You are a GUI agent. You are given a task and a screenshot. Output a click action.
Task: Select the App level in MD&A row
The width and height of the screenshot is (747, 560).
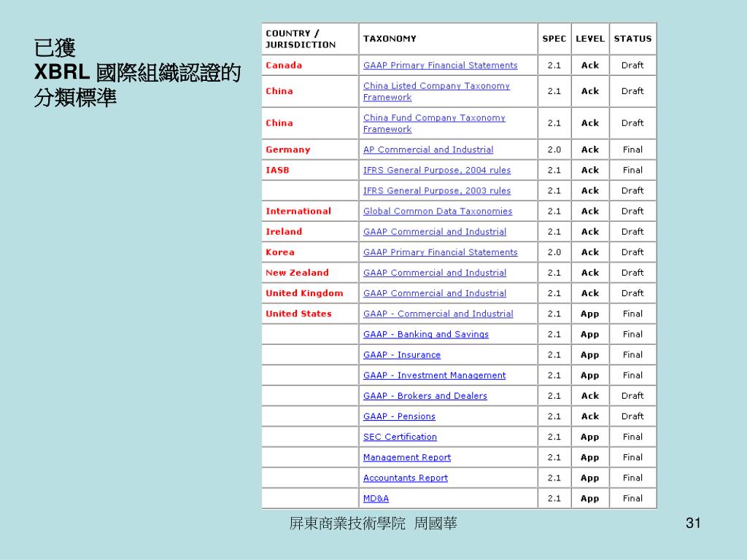(x=589, y=499)
